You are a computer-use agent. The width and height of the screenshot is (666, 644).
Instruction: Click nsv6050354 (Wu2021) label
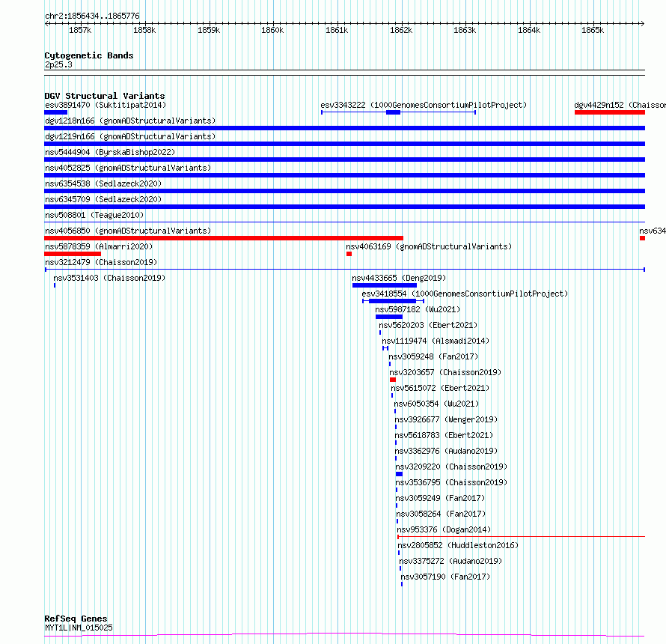pos(436,404)
